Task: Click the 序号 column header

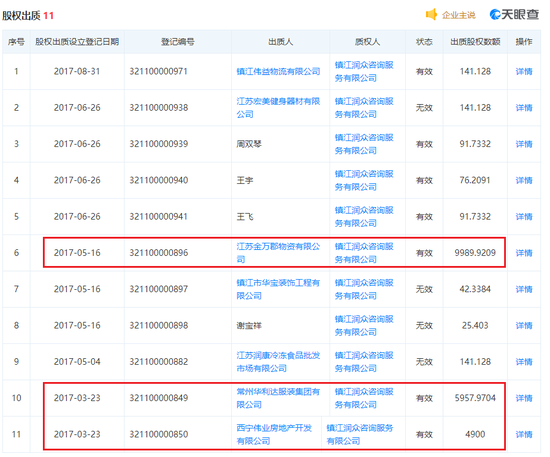Action: [x=16, y=42]
